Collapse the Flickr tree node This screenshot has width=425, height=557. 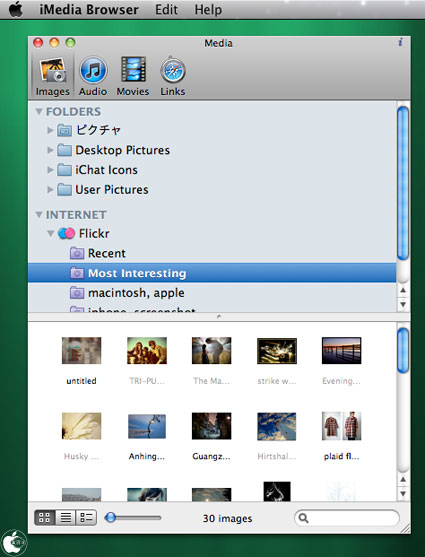[x=50, y=233]
